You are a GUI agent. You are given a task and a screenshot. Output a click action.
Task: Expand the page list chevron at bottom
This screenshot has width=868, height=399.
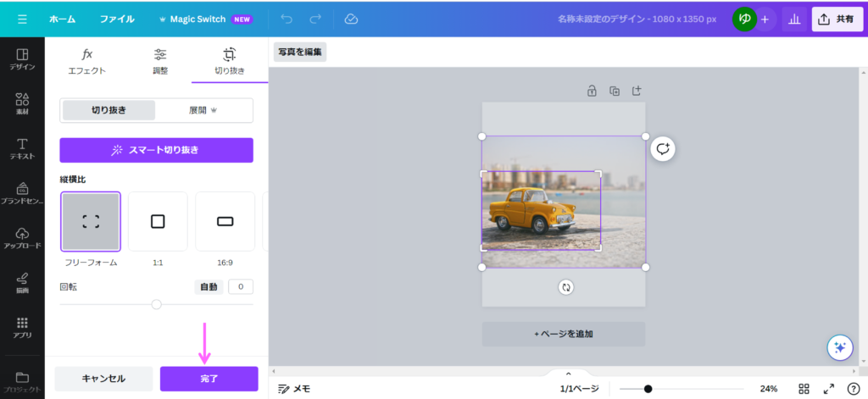569,374
